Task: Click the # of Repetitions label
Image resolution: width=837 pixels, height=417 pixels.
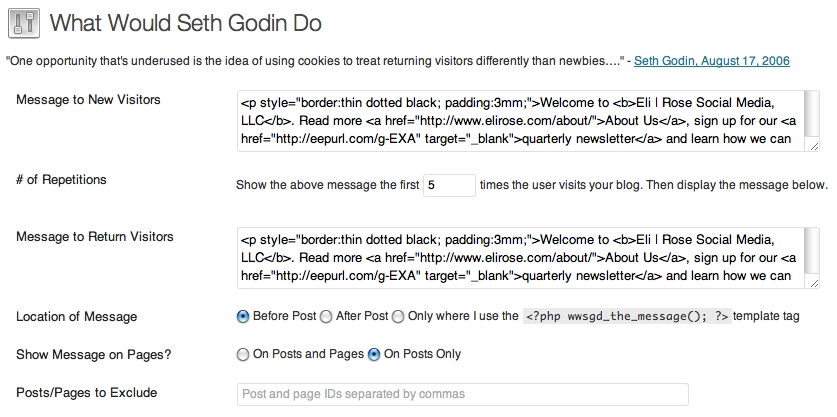Action: click(61, 180)
